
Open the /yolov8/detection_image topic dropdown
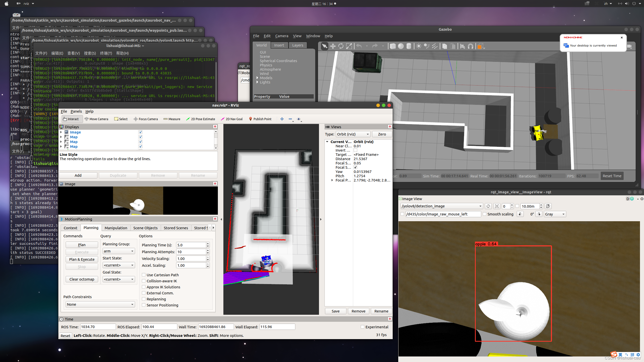pos(441,206)
